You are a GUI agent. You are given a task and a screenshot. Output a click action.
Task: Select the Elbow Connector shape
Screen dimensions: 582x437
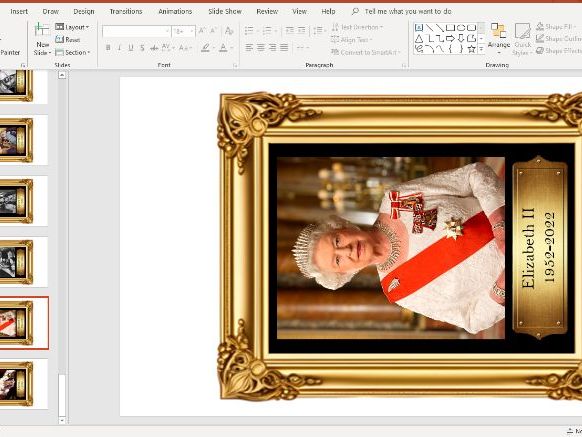[x=430, y=38]
